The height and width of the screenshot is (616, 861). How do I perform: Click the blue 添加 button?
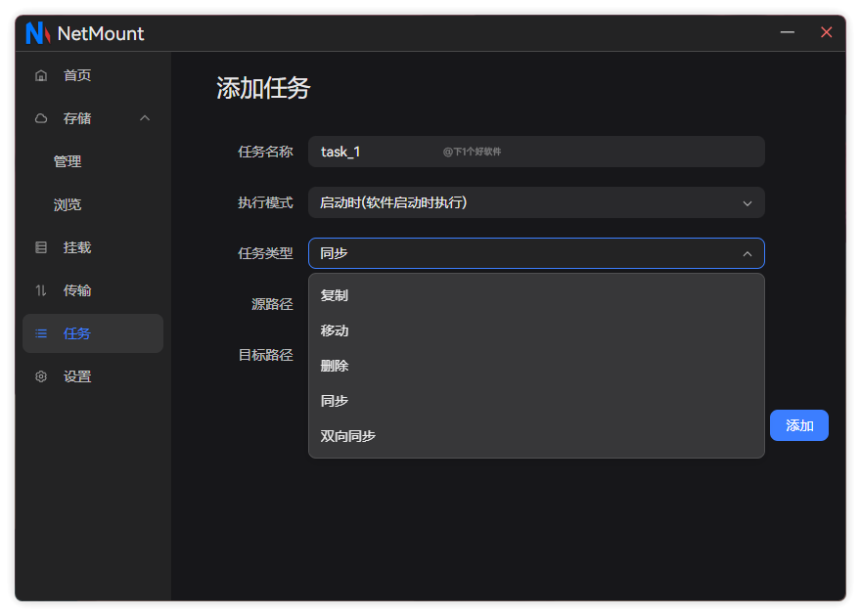tap(799, 425)
